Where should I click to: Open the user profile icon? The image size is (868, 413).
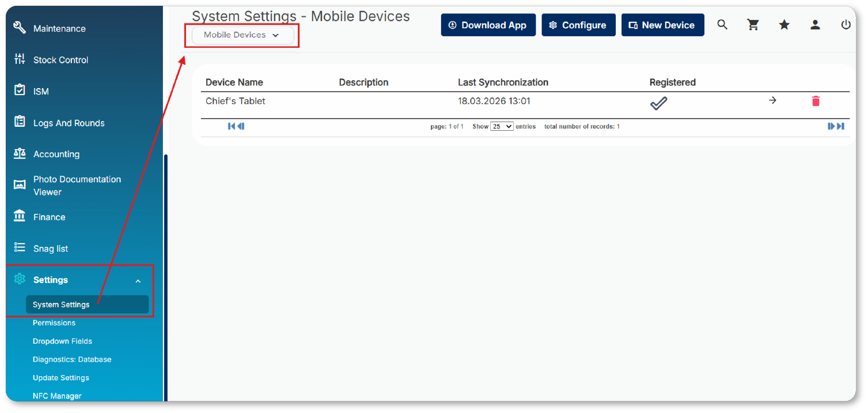[x=815, y=25]
